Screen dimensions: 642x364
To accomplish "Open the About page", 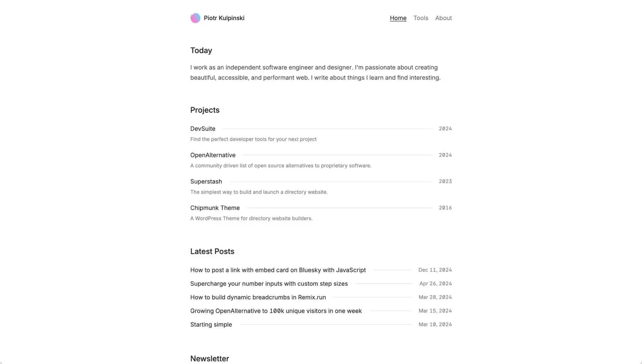I will [x=443, y=18].
